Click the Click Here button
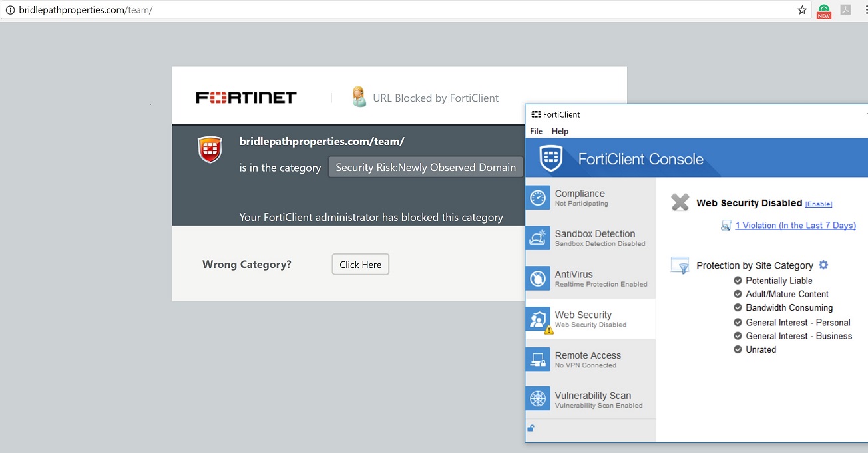Viewport: 868px width, 453px height. (x=361, y=264)
